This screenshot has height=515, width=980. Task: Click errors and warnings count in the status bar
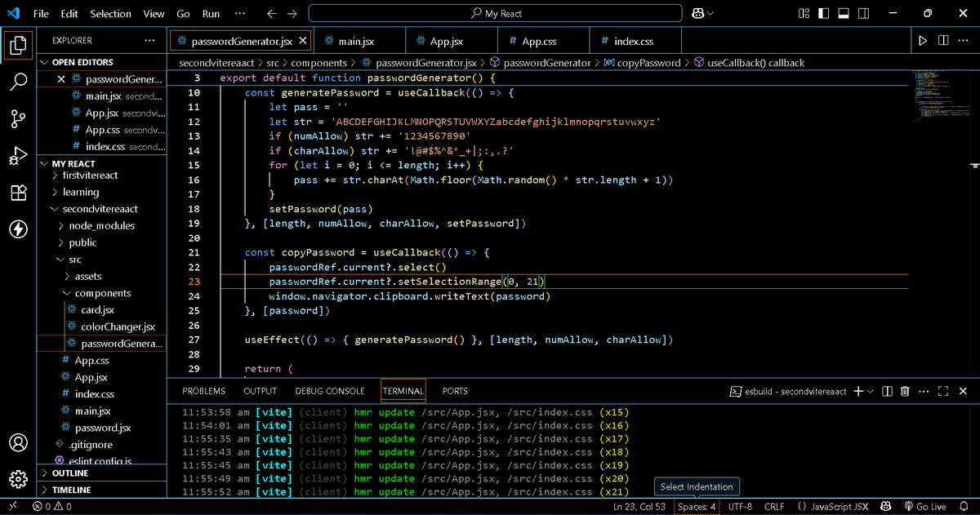tap(52, 507)
